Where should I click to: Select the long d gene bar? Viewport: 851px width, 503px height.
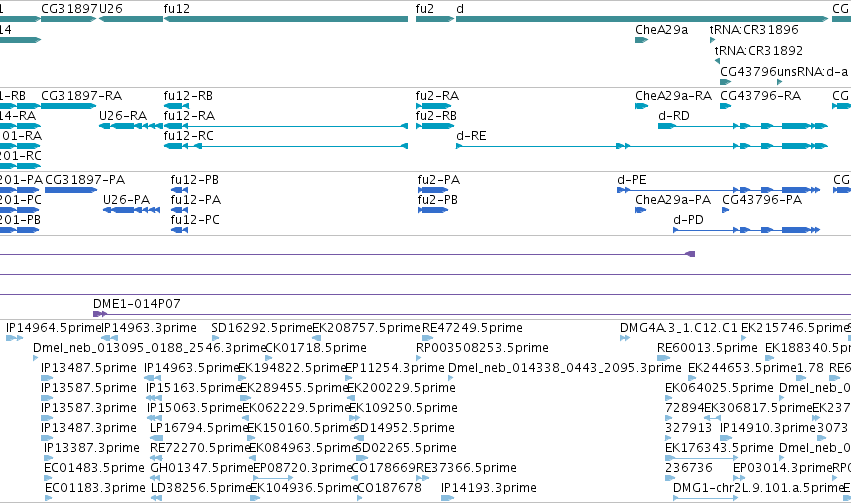[x=642, y=19]
